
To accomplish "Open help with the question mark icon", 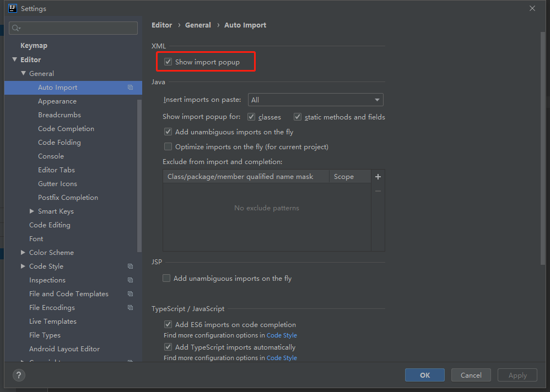I will (19, 375).
